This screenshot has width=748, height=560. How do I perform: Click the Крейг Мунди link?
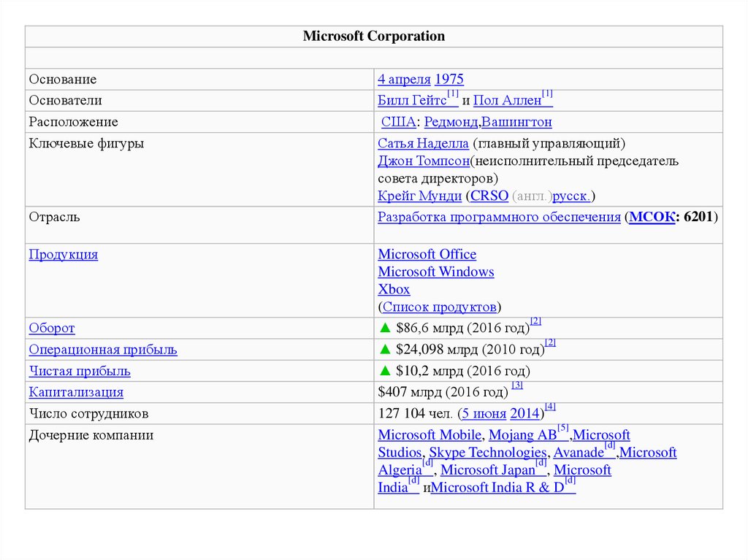pyautogui.click(x=419, y=196)
